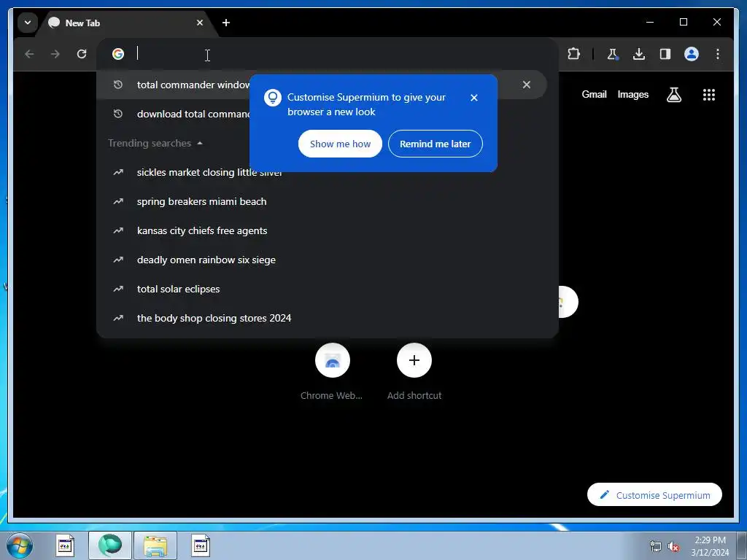Click the muted volume tray icon
Viewport: 747px width, 560px height.
point(673,547)
